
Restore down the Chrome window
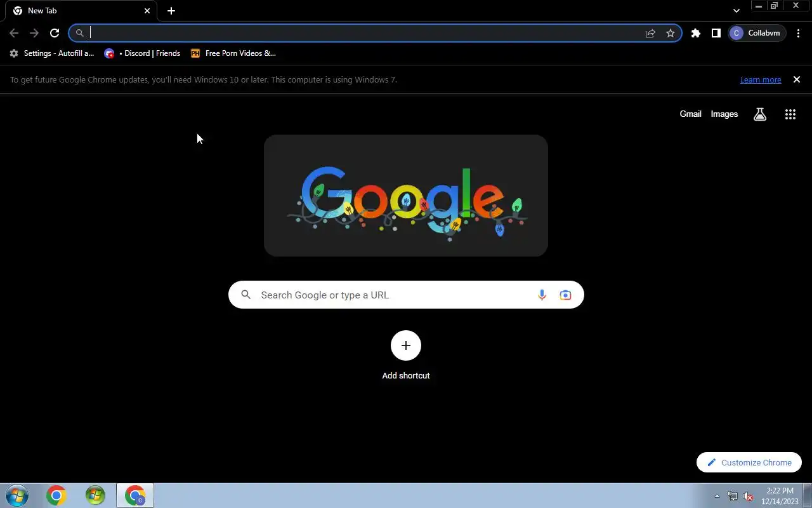point(774,6)
